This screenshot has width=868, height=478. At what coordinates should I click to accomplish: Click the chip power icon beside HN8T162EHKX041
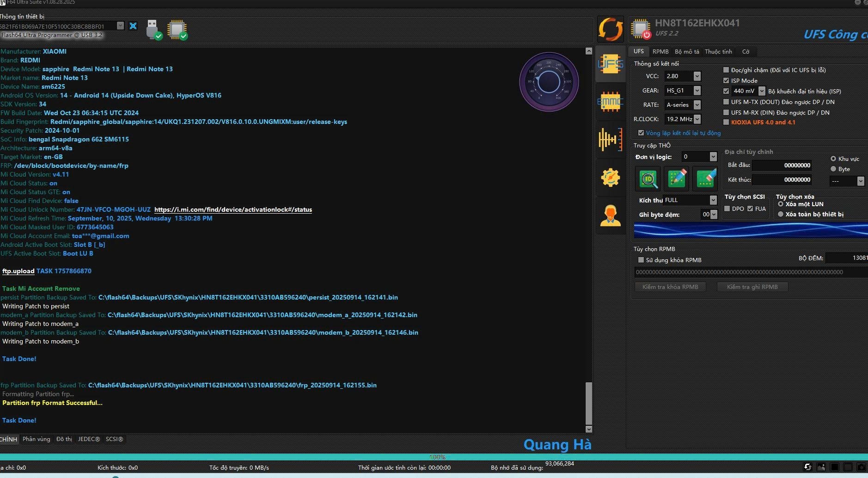pyautogui.click(x=641, y=29)
